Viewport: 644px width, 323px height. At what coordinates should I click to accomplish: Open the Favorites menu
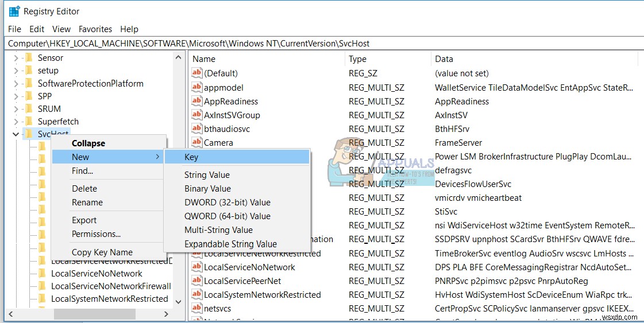95,29
